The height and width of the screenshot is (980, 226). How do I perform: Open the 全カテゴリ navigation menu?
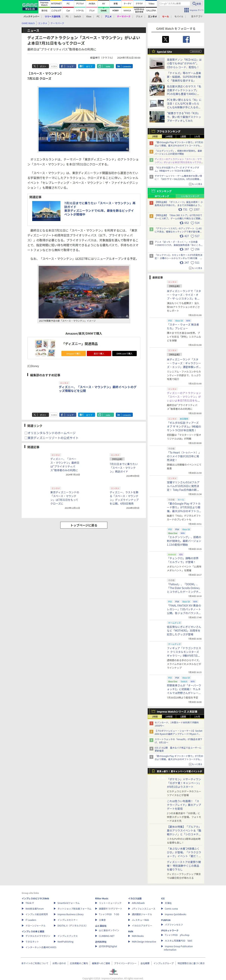pyautogui.click(x=197, y=17)
